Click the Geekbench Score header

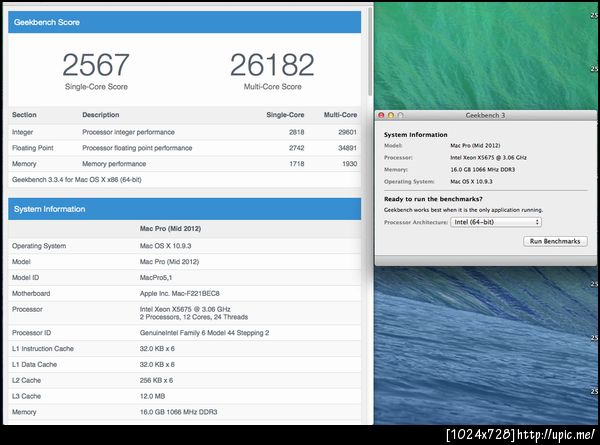pos(184,22)
